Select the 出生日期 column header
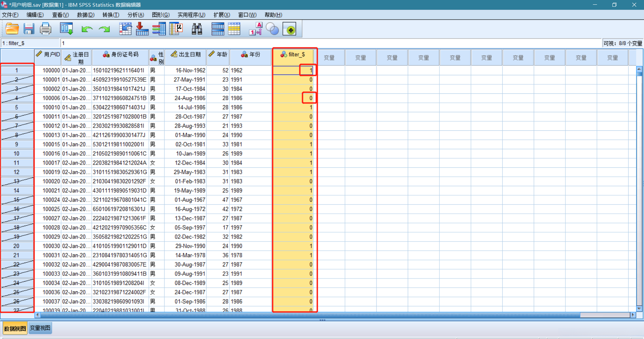The height and width of the screenshot is (339, 644). pos(186,57)
